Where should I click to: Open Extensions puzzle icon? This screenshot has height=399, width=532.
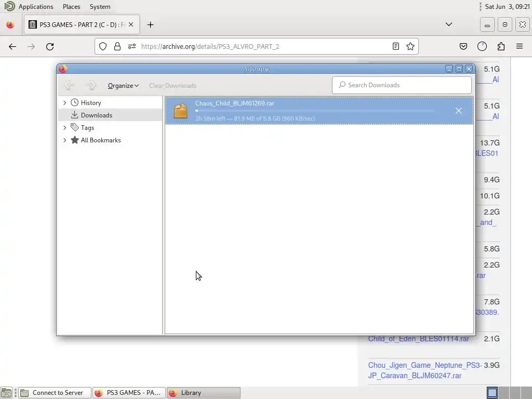(501, 46)
